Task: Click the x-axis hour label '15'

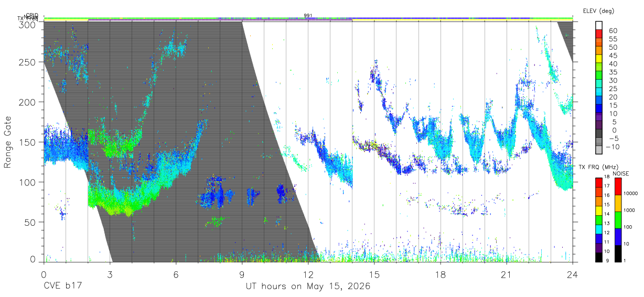Action: (374, 274)
